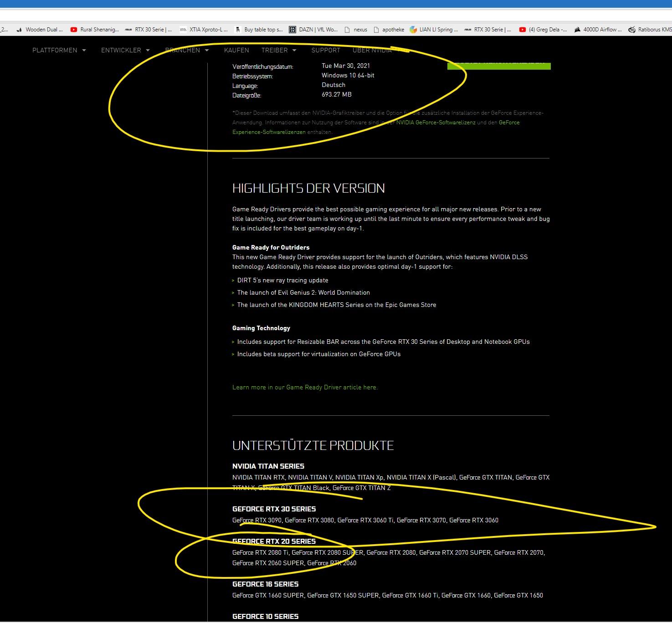Screen dimensions: 672x623
Task: Open the KAUFEN menu item
Action: tap(236, 50)
